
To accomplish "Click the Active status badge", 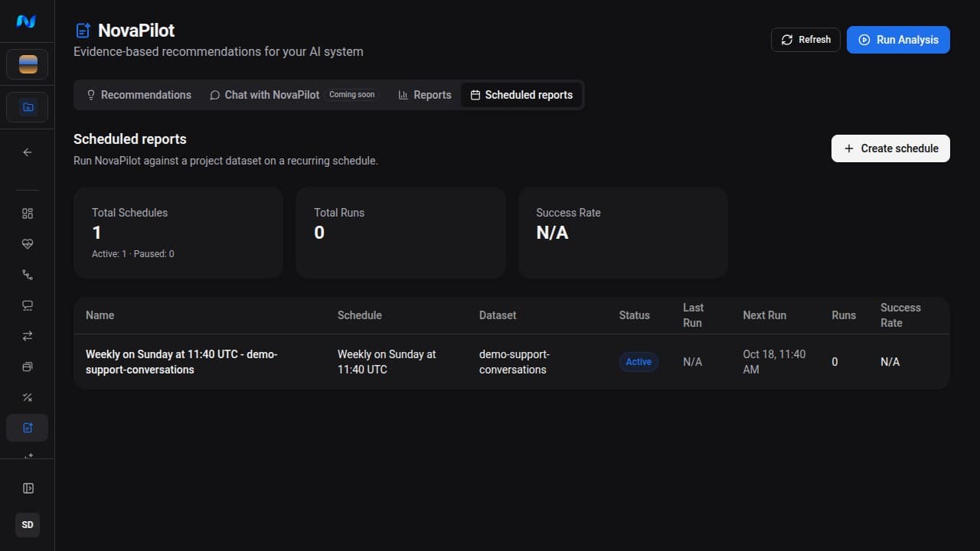I will point(639,362).
